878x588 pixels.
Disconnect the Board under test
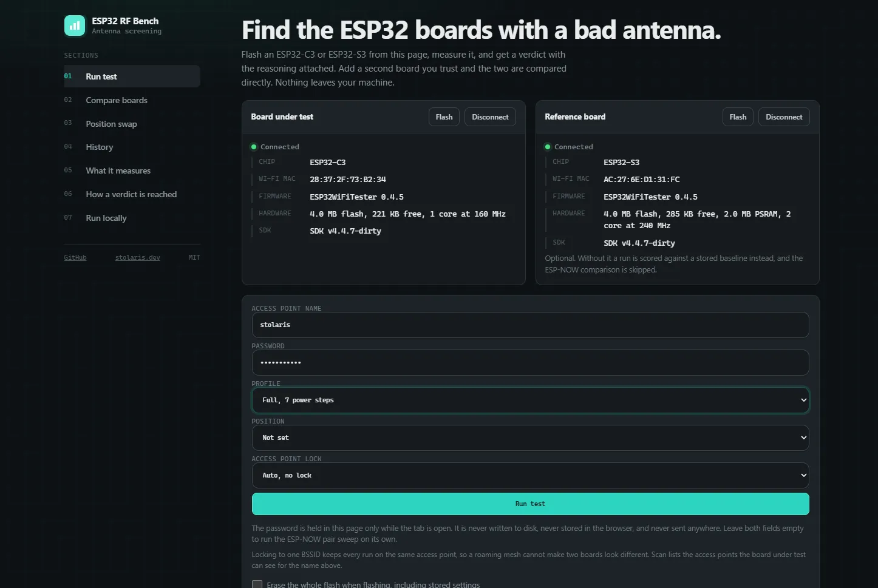point(490,117)
